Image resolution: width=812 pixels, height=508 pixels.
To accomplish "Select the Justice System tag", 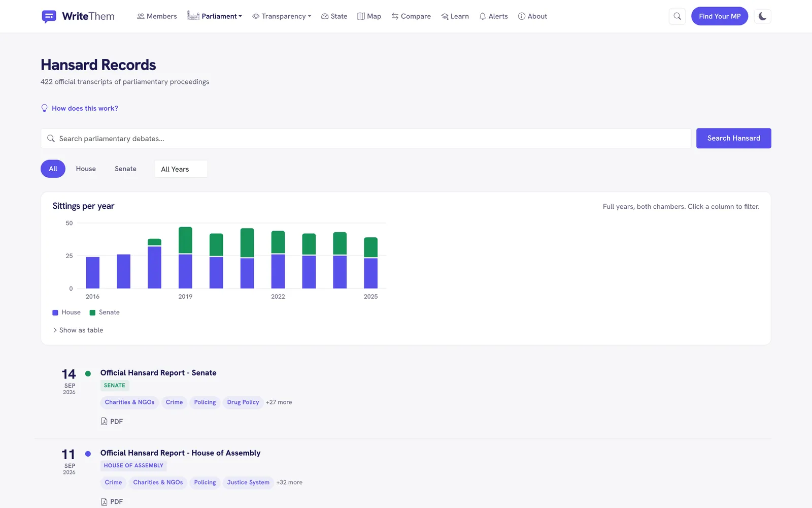I will pyautogui.click(x=248, y=483).
